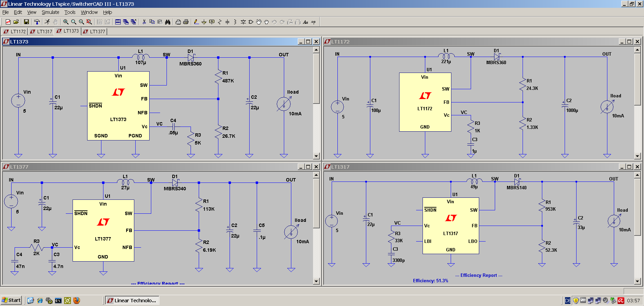Open the Help menu

pos(108,12)
